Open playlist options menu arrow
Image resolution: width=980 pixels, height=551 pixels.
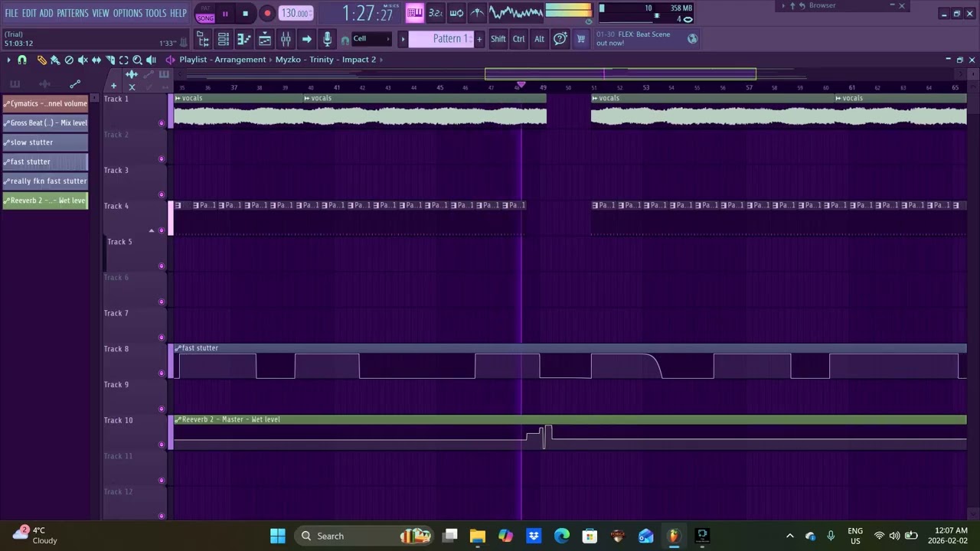(8, 60)
